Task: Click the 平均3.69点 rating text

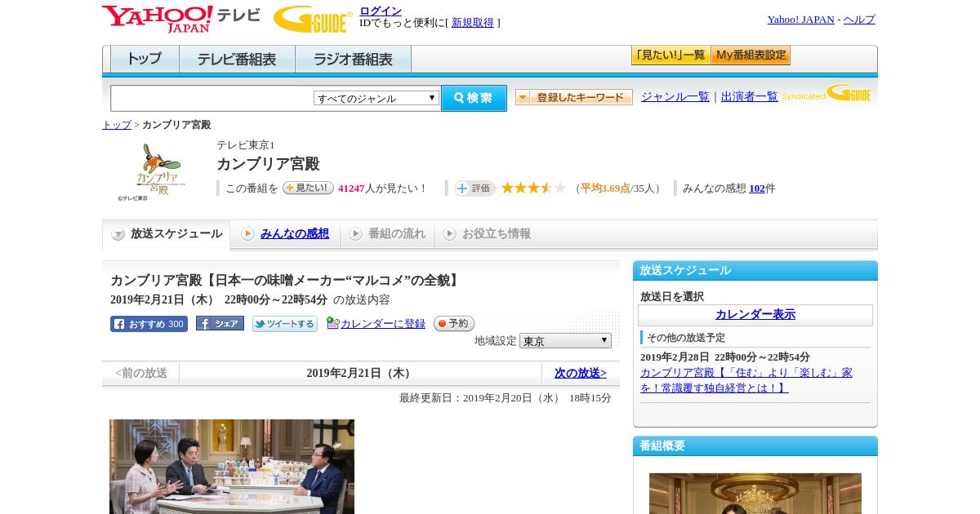Action: click(x=605, y=188)
